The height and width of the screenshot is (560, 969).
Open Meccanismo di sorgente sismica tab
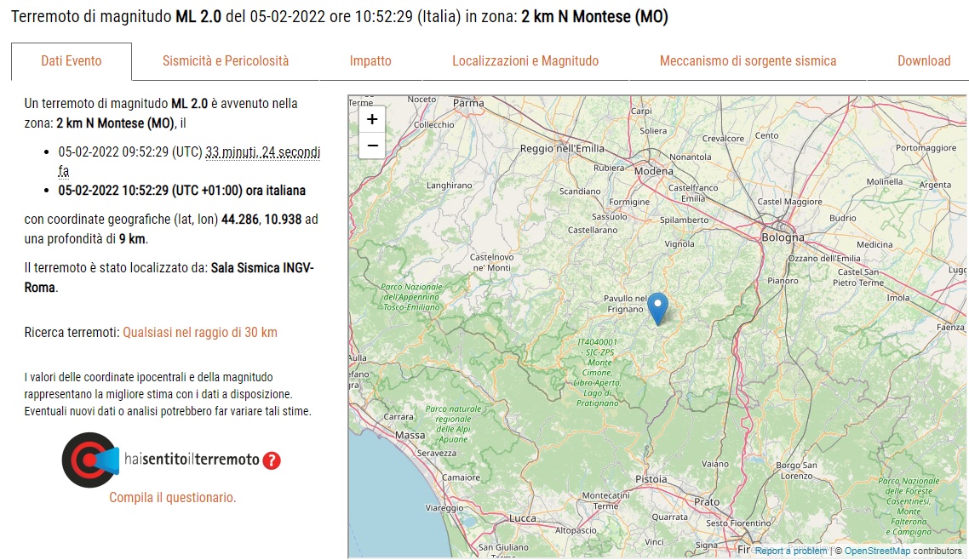pos(748,61)
